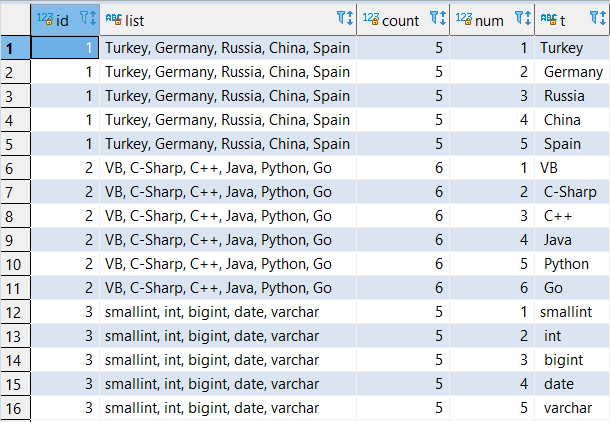The image size is (610, 422).
Task: Select row number 3 header
Action: [x=15, y=96]
